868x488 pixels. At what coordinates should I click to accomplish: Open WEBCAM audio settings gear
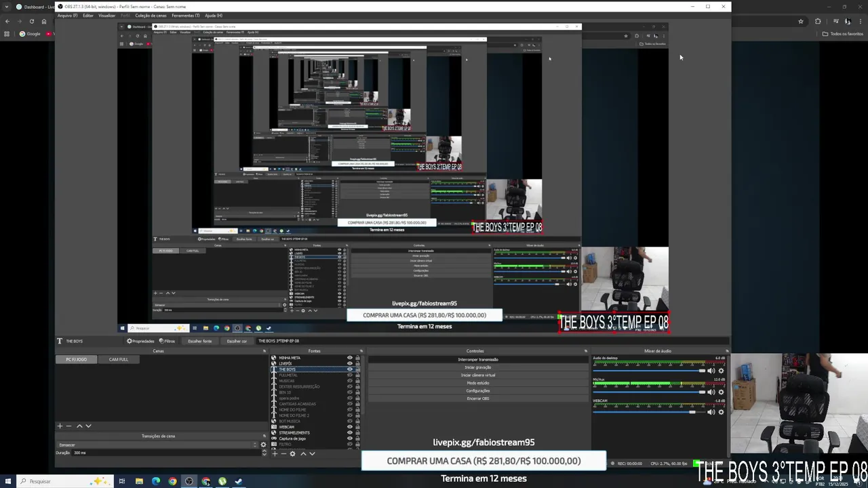coord(721,412)
